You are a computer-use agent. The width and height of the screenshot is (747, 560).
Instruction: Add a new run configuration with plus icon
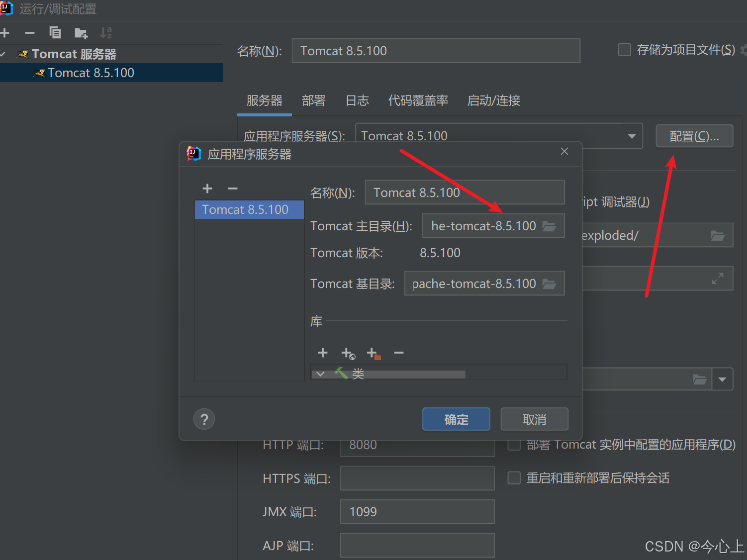5,33
